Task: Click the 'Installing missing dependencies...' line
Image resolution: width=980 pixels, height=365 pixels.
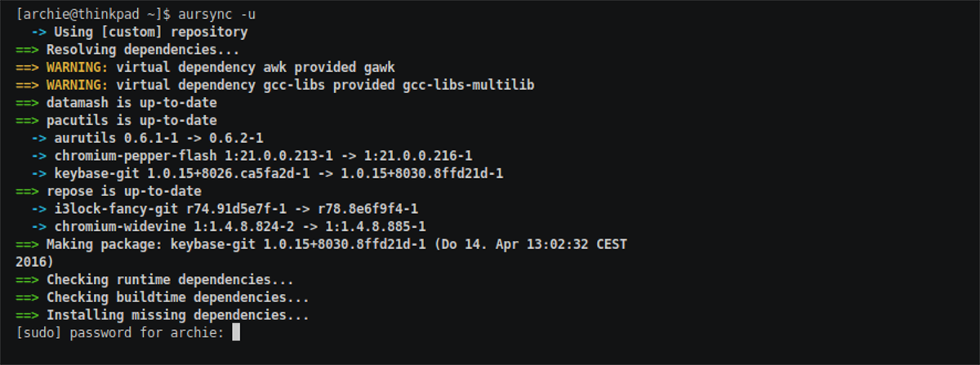Action: pos(163,314)
